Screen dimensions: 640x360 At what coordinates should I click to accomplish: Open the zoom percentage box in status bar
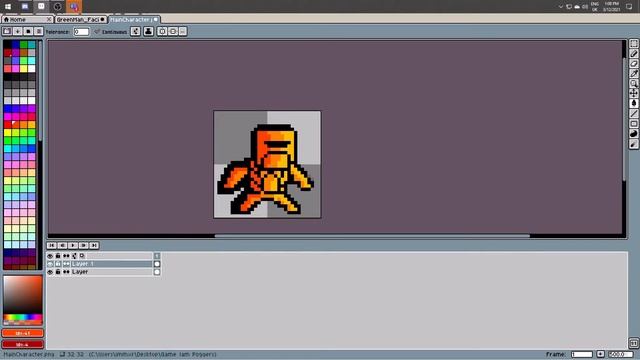click(x=621, y=354)
